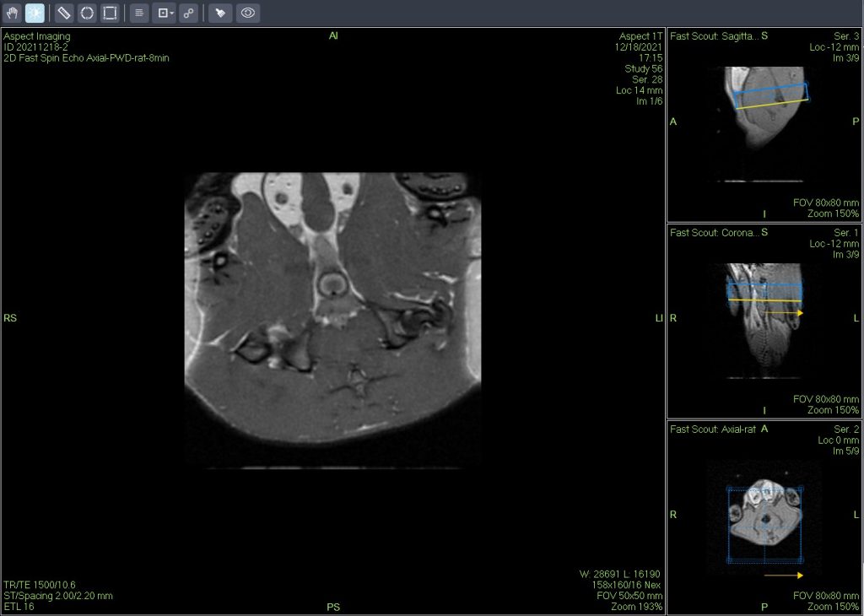Select the Rectangle ROI tool

111,13
